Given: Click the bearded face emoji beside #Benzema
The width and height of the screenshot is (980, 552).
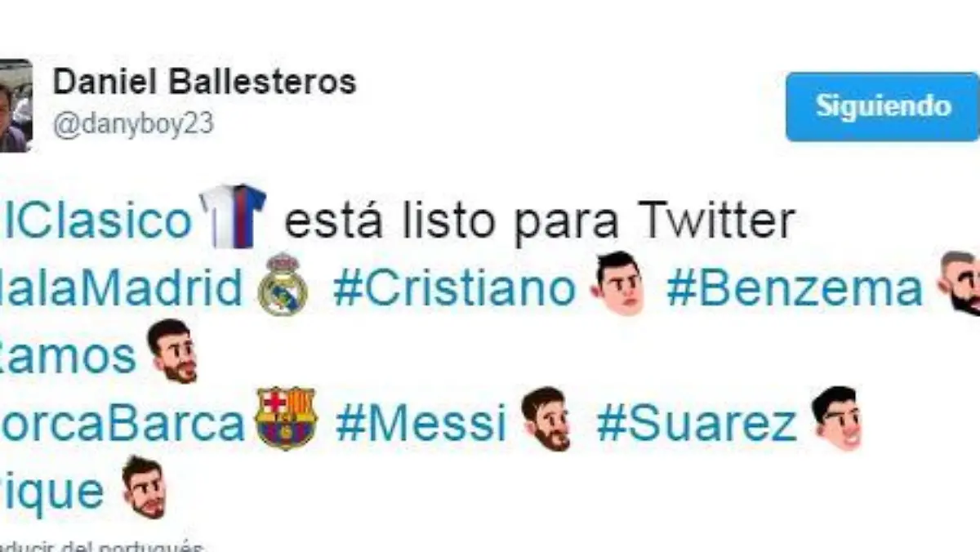Looking at the screenshot, I should tap(960, 283).
